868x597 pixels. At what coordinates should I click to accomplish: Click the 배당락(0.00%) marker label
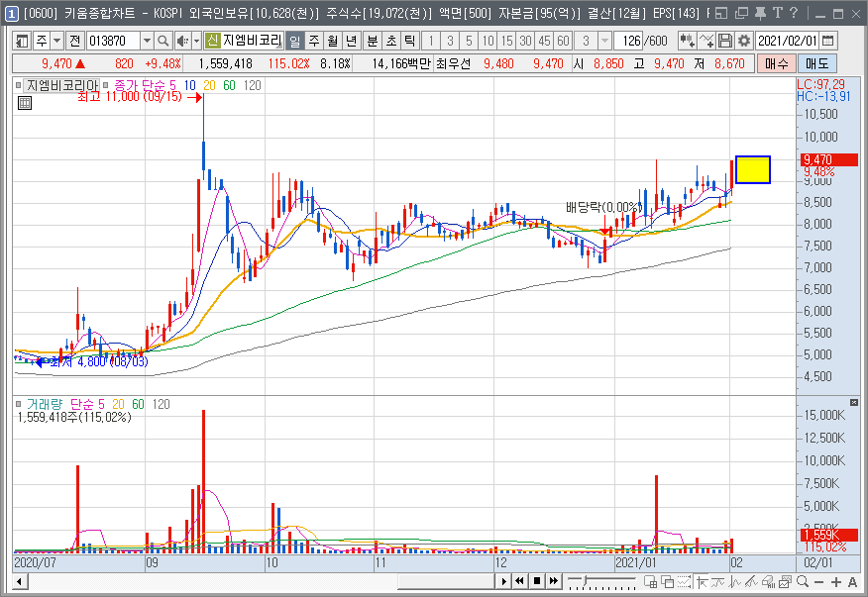click(x=603, y=208)
